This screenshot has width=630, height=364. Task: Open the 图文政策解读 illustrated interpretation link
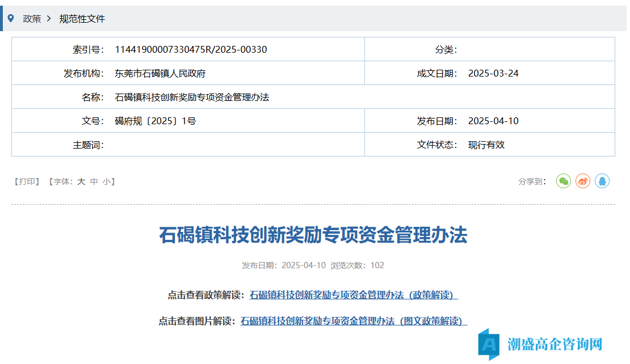click(354, 321)
